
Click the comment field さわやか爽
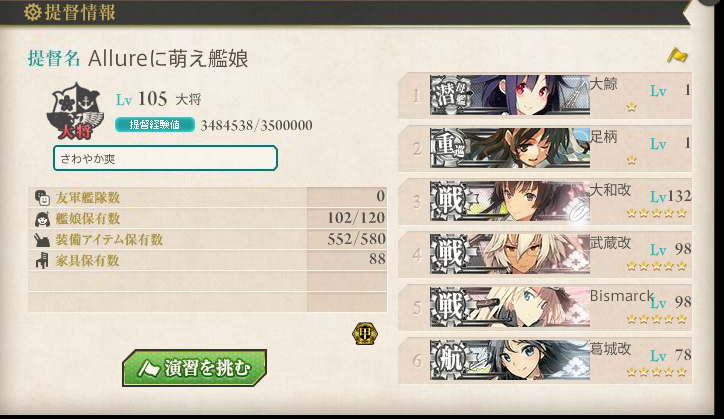pyautogui.click(x=165, y=158)
